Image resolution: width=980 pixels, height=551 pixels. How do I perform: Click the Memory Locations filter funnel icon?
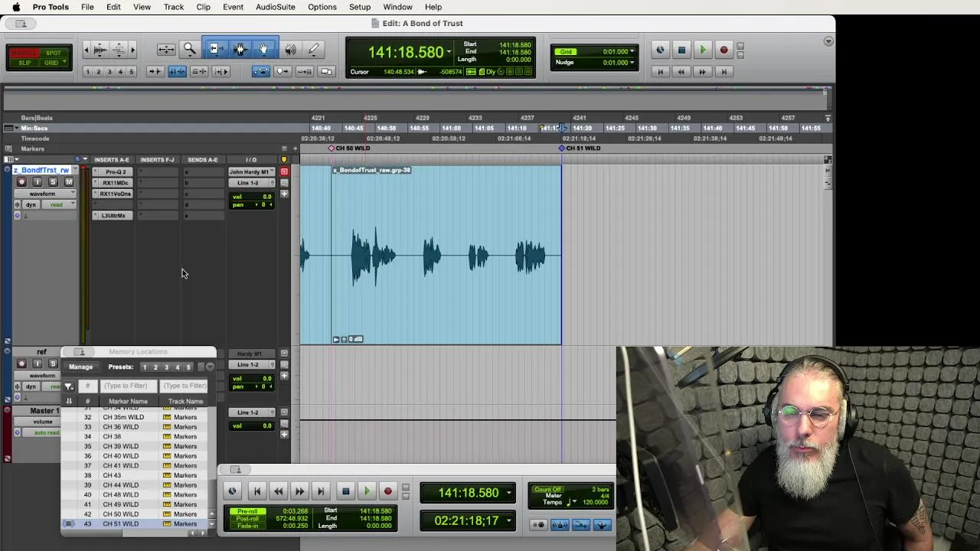(69, 386)
